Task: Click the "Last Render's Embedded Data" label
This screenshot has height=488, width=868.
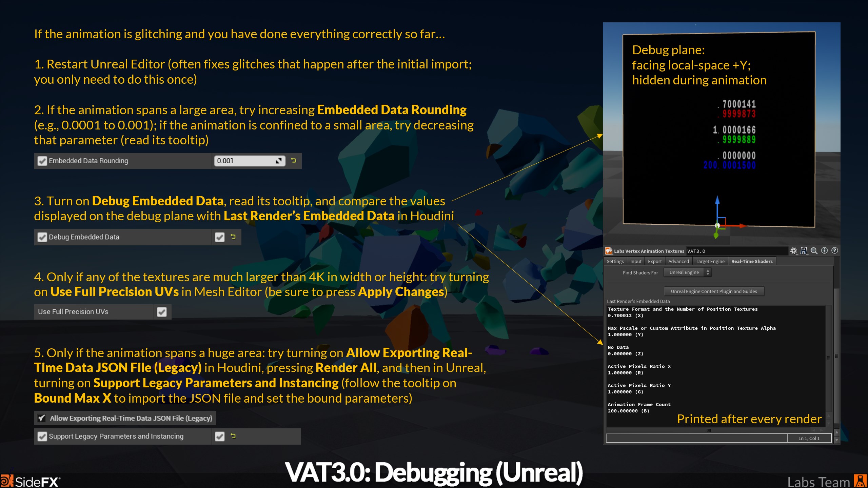Action: [x=638, y=301]
